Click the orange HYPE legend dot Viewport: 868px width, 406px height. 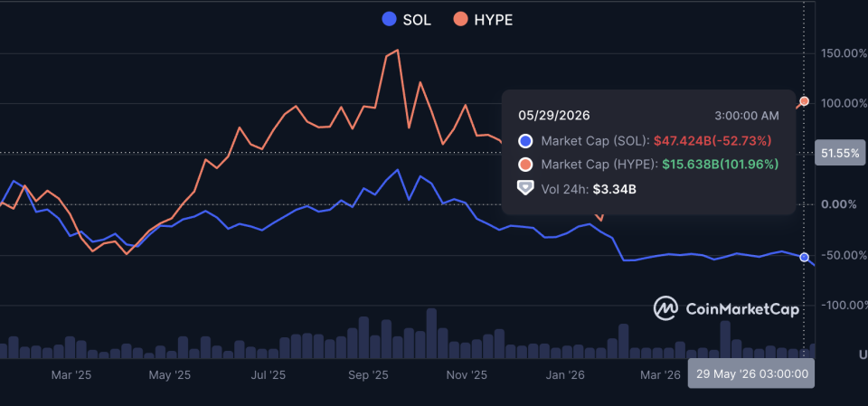[460, 20]
